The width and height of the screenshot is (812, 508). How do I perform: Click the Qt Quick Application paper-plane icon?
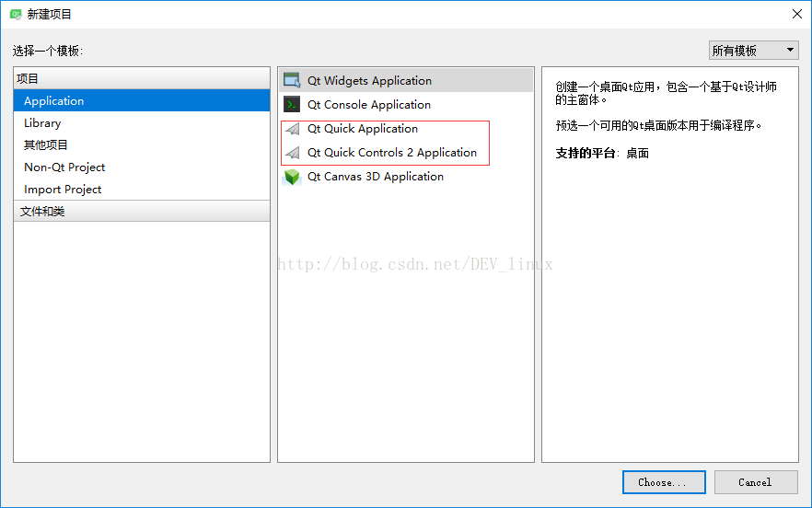pos(293,129)
